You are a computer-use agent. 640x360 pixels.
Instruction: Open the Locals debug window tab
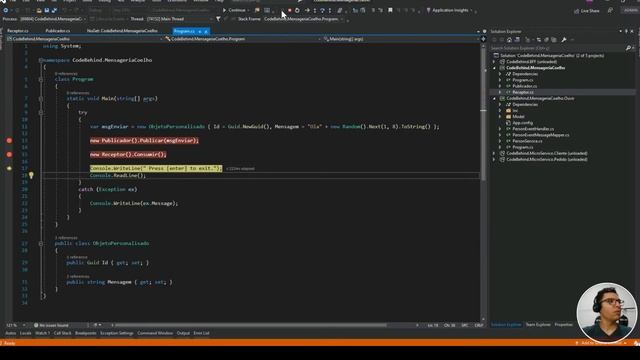tap(25, 333)
